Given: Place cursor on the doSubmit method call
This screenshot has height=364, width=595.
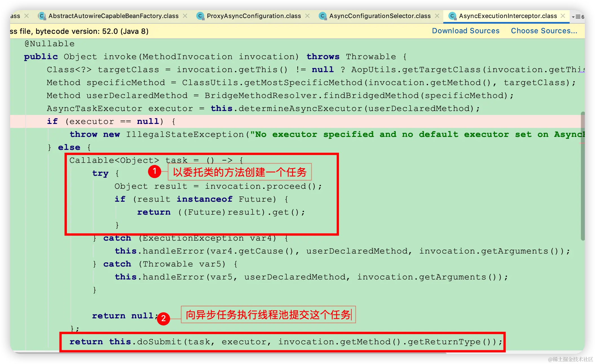Looking at the screenshot, I should coord(159,342).
